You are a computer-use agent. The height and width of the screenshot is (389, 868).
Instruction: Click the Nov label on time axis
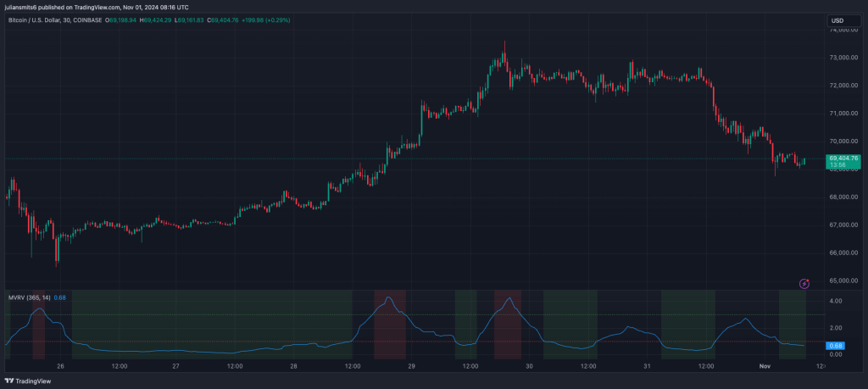[x=765, y=366]
